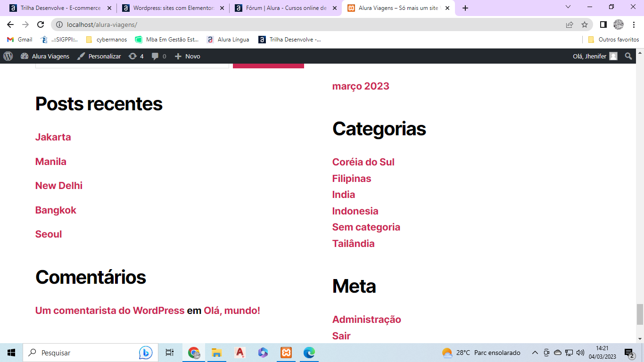Open the tab search chevron
This screenshot has width=644, height=362.
click(x=568, y=7)
